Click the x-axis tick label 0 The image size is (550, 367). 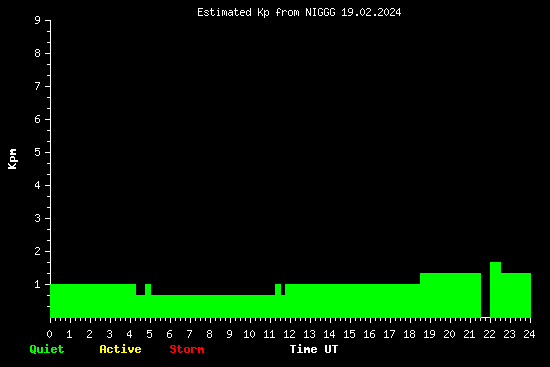(x=49, y=334)
